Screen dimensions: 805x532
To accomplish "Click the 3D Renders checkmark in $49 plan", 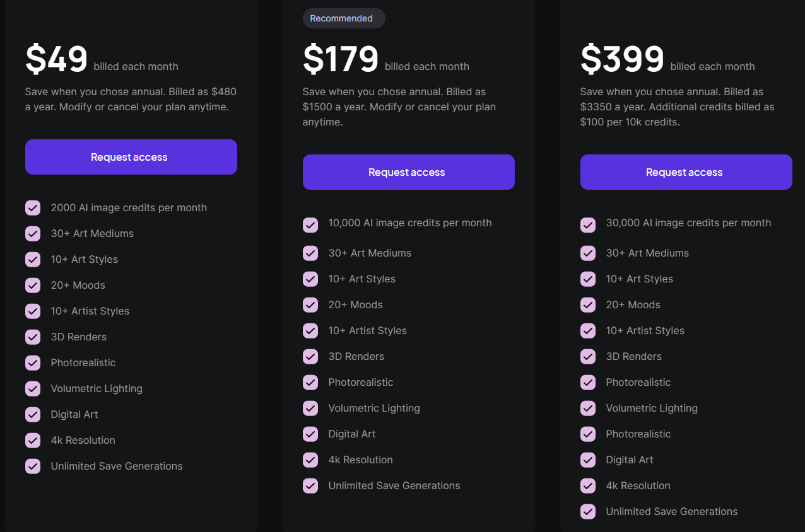I will 33,337.
